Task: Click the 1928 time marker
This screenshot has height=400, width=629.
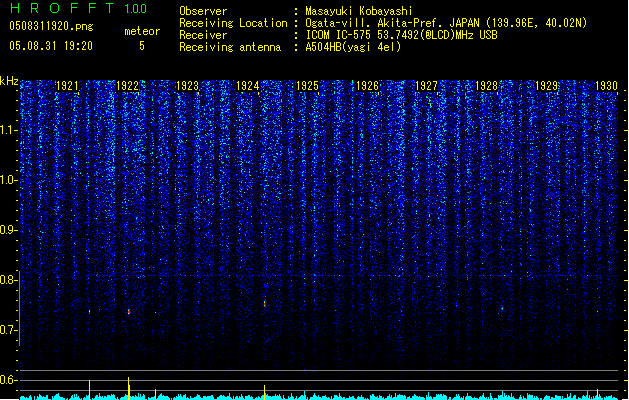Action: tap(487, 86)
